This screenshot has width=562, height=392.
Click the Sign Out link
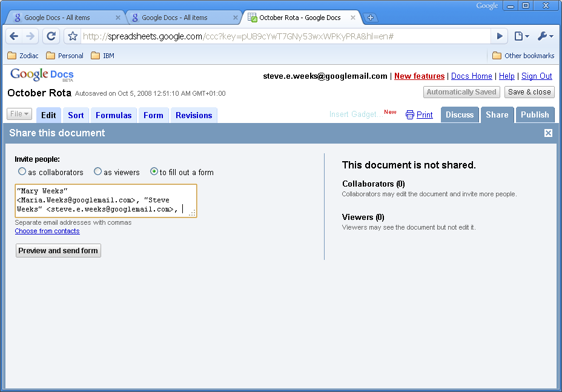(x=537, y=76)
